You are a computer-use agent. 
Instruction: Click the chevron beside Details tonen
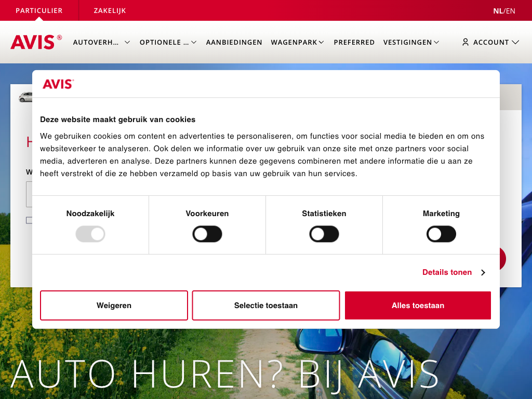(483, 272)
